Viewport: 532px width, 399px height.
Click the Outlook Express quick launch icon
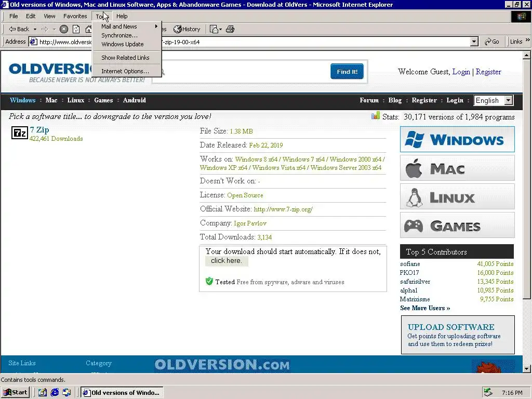67,393
